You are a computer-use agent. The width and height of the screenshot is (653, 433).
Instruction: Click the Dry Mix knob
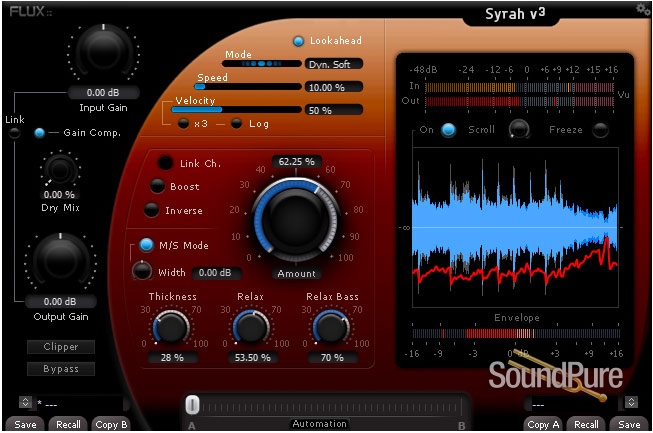60,170
